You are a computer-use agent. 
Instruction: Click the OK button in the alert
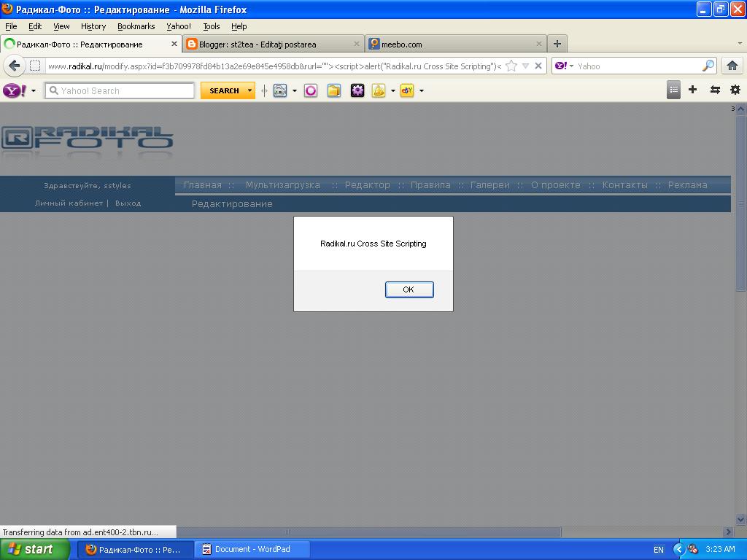coord(409,289)
